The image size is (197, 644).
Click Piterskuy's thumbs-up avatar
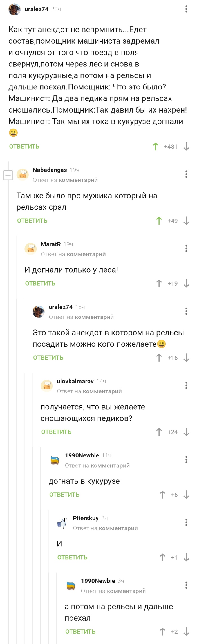tap(62, 523)
